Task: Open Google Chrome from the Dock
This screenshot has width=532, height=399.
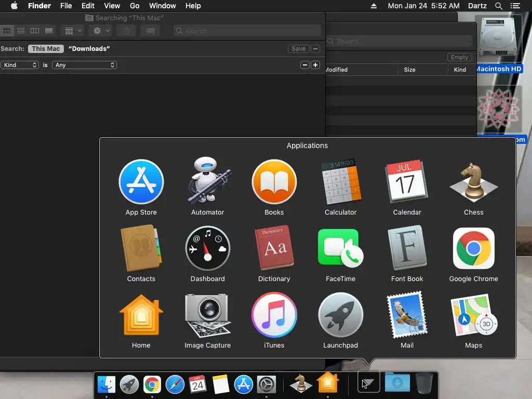Action: (152, 384)
